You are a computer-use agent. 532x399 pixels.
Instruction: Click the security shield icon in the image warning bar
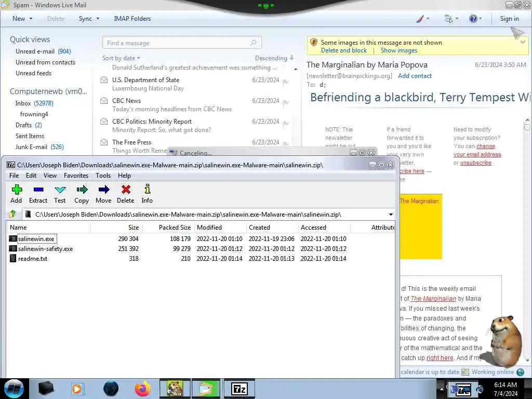pyautogui.click(x=313, y=43)
